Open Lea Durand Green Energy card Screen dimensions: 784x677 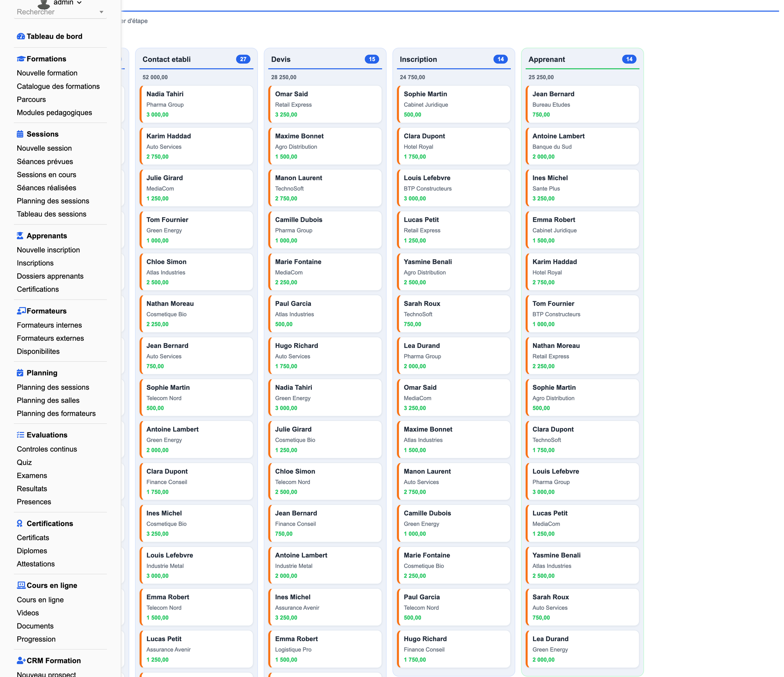[x=582, y=649]
